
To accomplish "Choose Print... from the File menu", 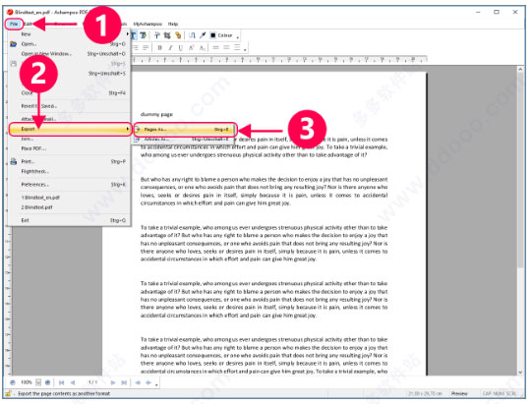I will click(69, 161).
